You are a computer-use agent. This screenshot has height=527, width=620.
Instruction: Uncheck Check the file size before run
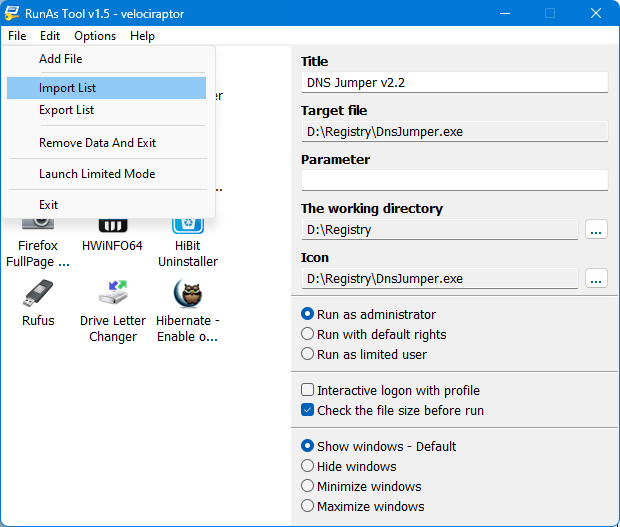point(308,410)
